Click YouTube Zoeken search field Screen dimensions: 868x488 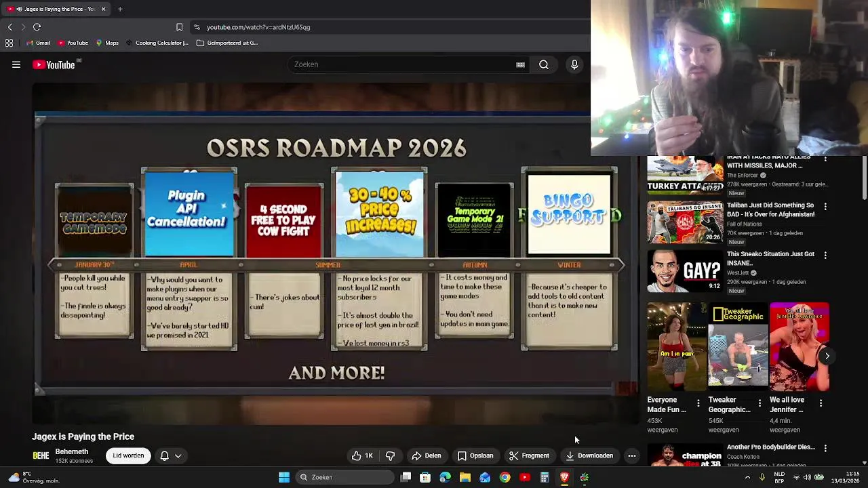[400, 64]
